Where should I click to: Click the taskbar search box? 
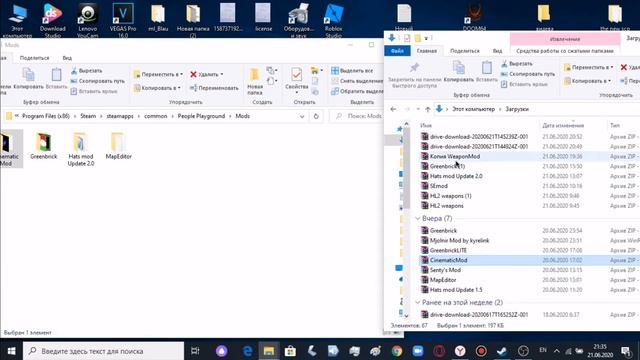pyautogui.click(x=104, y=351)
